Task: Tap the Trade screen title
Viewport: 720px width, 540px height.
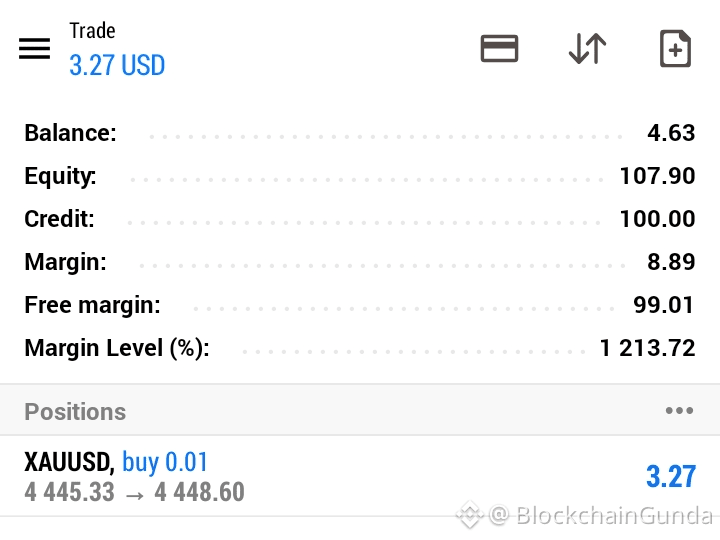Action: (92, 31)
